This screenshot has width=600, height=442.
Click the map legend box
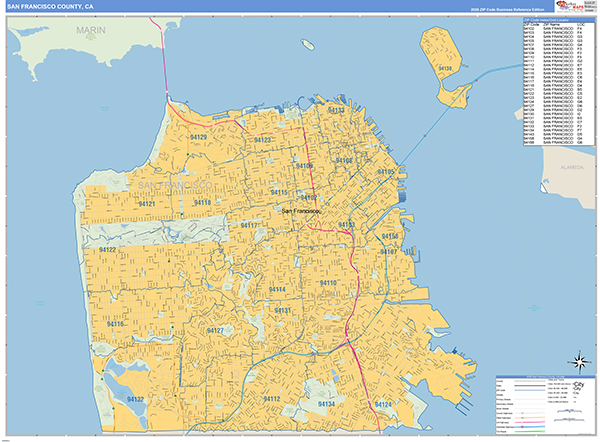click(545, 405)
